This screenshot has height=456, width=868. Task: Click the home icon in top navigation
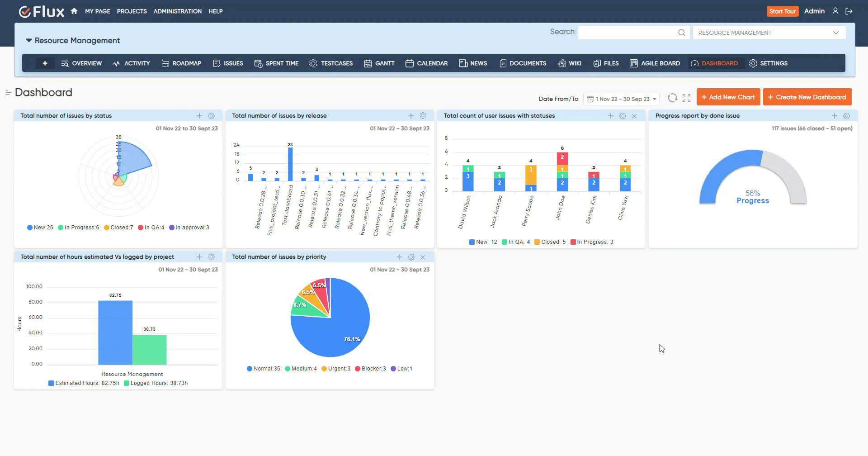click(74, 11)
